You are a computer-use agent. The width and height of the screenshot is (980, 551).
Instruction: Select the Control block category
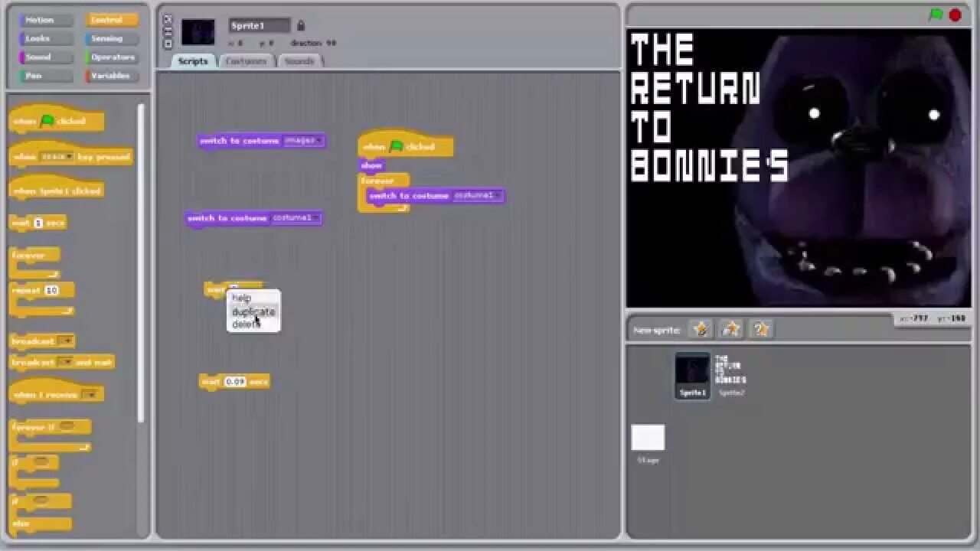point(112,20)
